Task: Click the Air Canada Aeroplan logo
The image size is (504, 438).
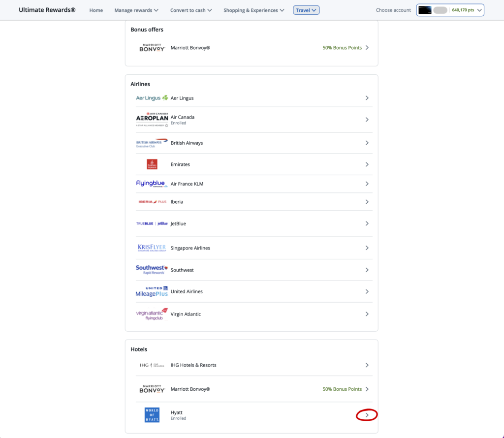Action: pyautogui.click(x=152, y=120)
